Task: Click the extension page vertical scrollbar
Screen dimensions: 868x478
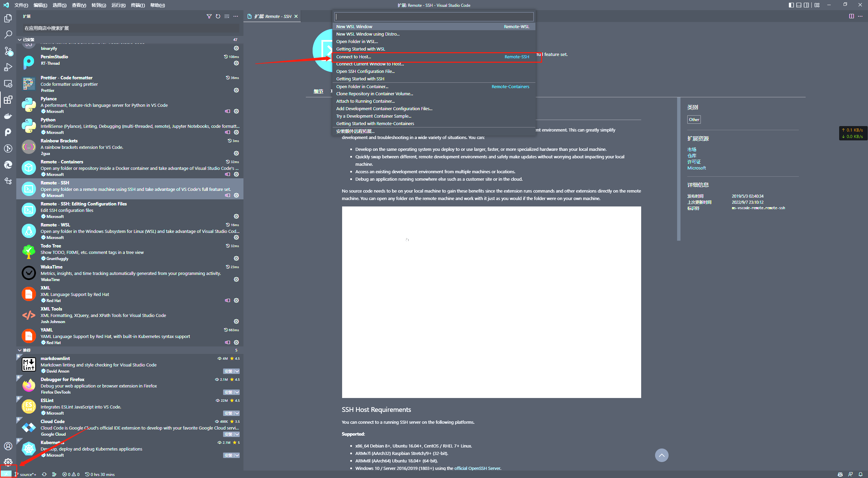Action: point(678,169)
